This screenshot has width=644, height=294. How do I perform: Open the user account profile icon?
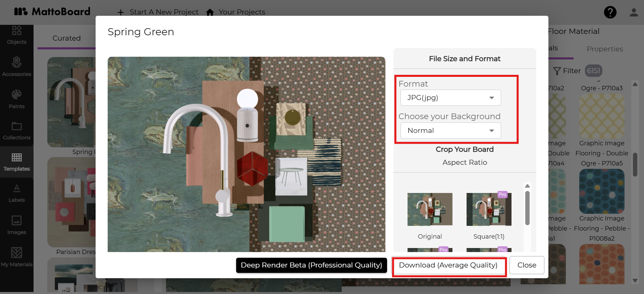tap(634, 12)
